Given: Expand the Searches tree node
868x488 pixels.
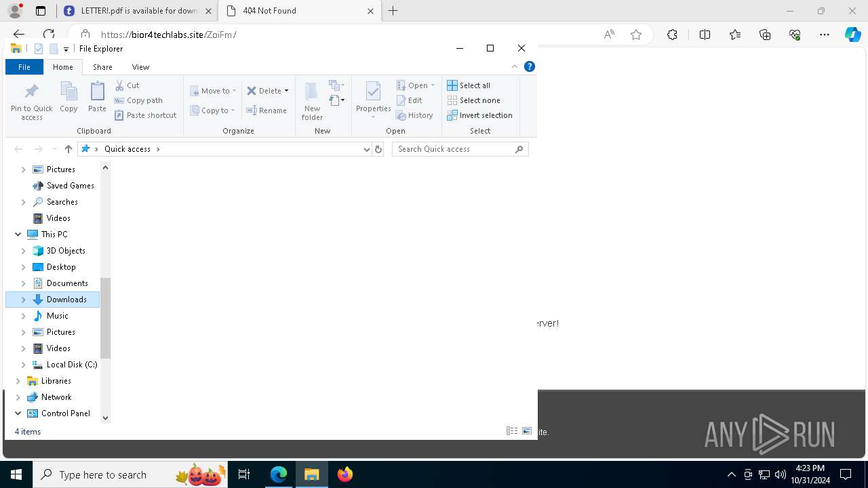Looking at the screenshot, I should click(x=24, y=202).
